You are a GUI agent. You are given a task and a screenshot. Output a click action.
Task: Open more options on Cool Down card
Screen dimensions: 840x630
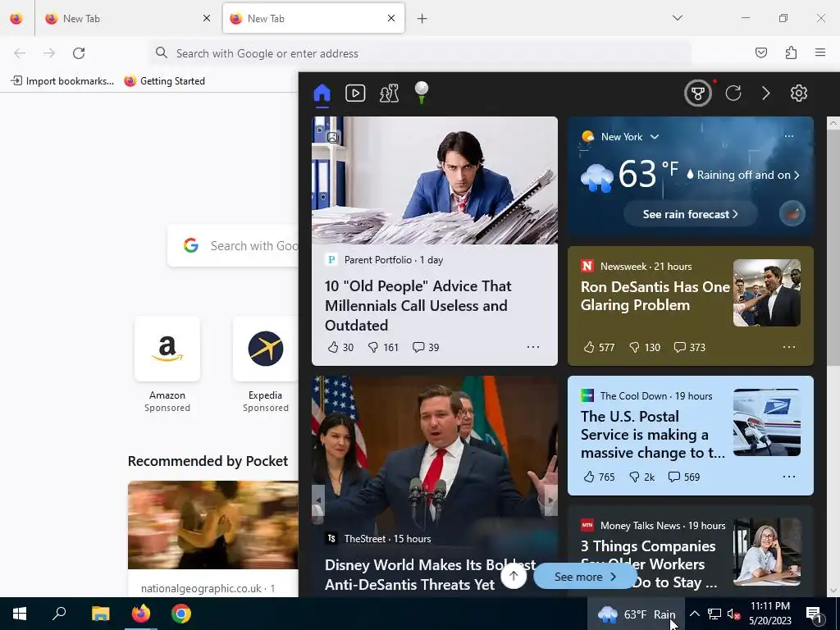pyautogui.click(x=789, y=477)
